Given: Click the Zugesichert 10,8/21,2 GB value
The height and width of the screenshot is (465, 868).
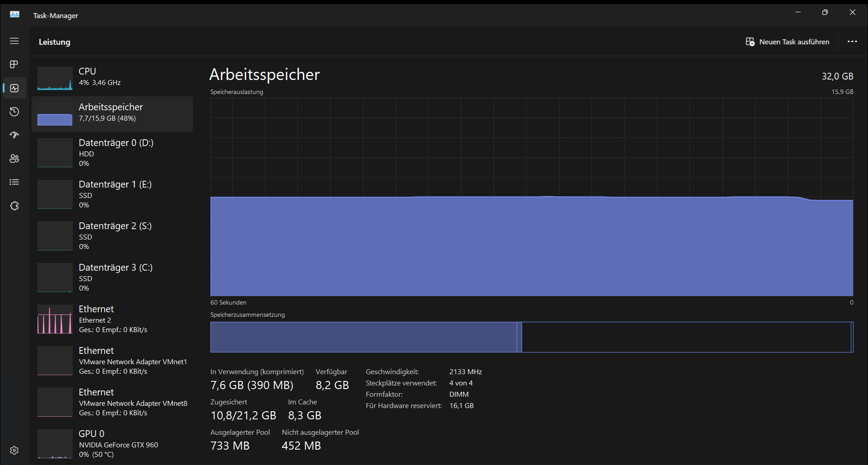Looking at the screenshot, I should 243,415.
